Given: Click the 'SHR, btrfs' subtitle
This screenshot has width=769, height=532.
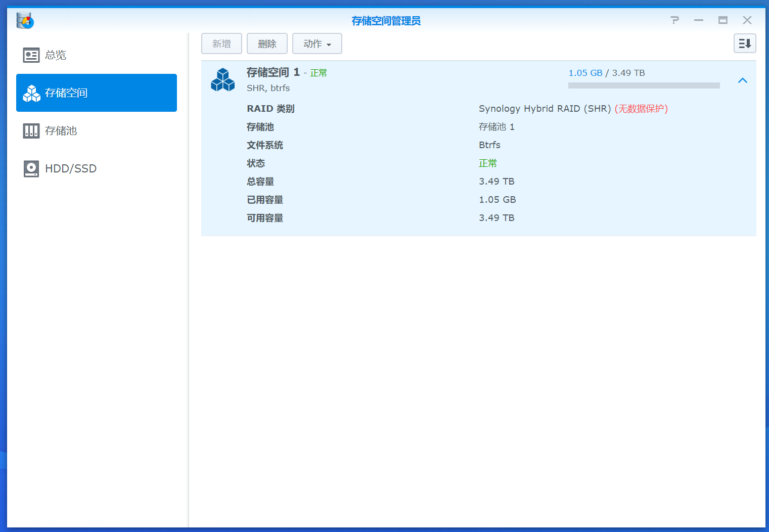Looking at the screenshot, I should pyautogui.click(x=268, y=88).
